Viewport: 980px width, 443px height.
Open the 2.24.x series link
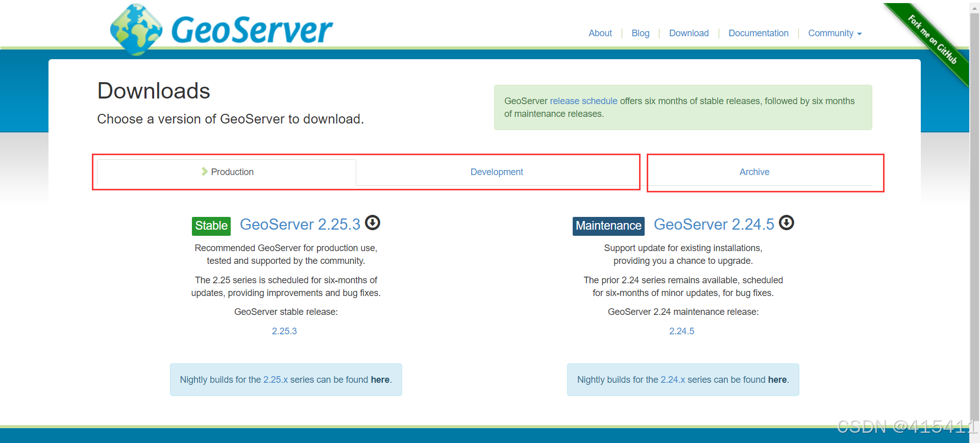click(x=673, y=380)
